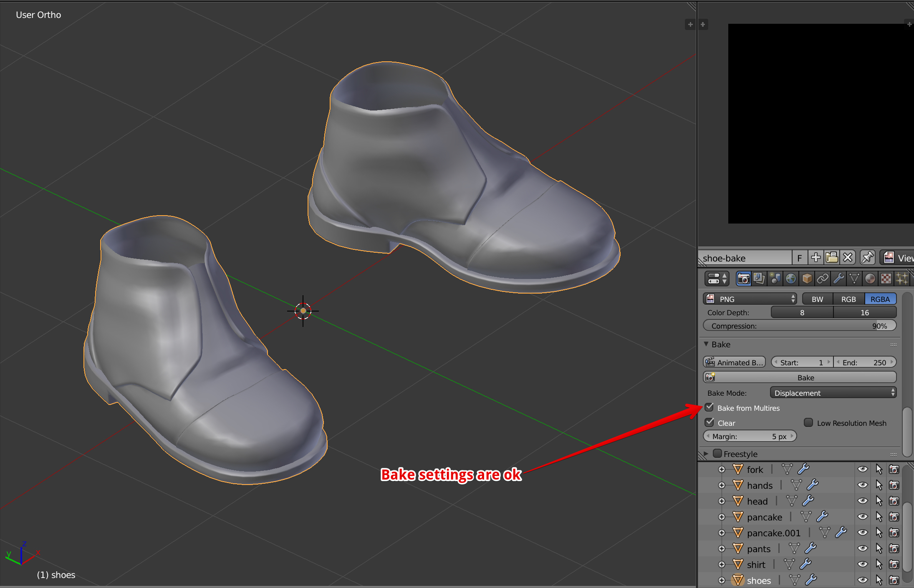Enable the Low Resolution Mesh checkbox
The height and width of the screenshot is (588, 914).
click(x=808, y=423)
